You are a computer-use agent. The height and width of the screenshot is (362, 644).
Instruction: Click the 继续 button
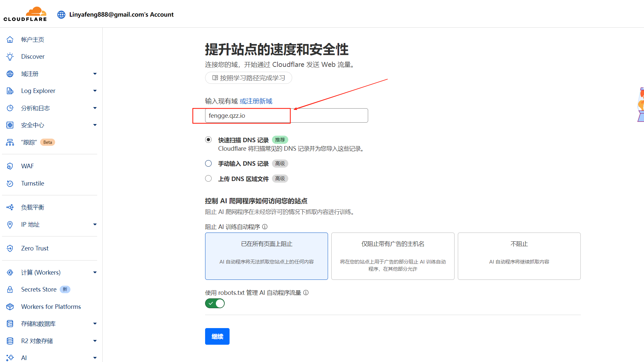tap(217, 336)
